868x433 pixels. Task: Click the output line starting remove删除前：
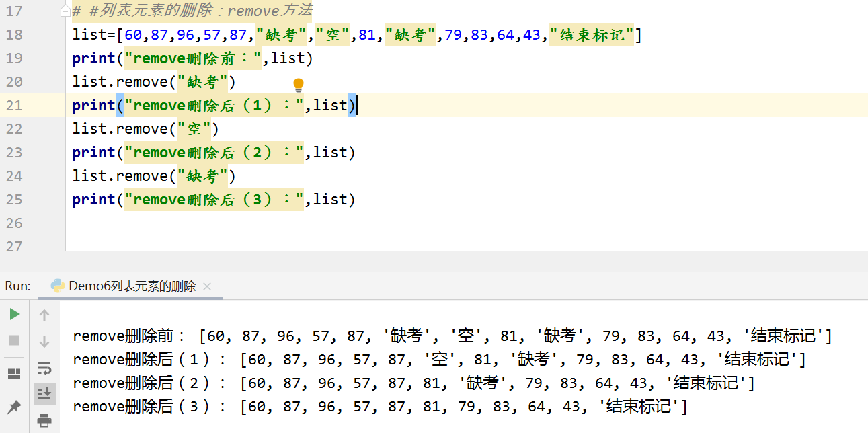click(452, 336)
